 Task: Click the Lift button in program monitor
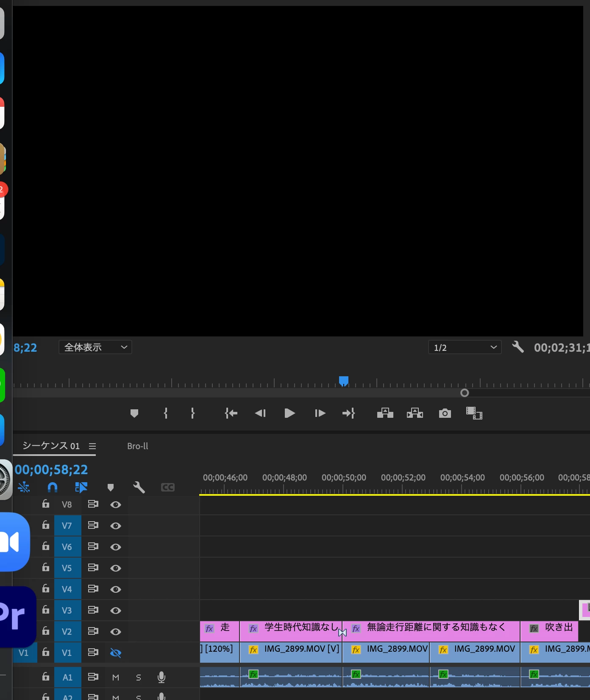click(x=385, y=413)
